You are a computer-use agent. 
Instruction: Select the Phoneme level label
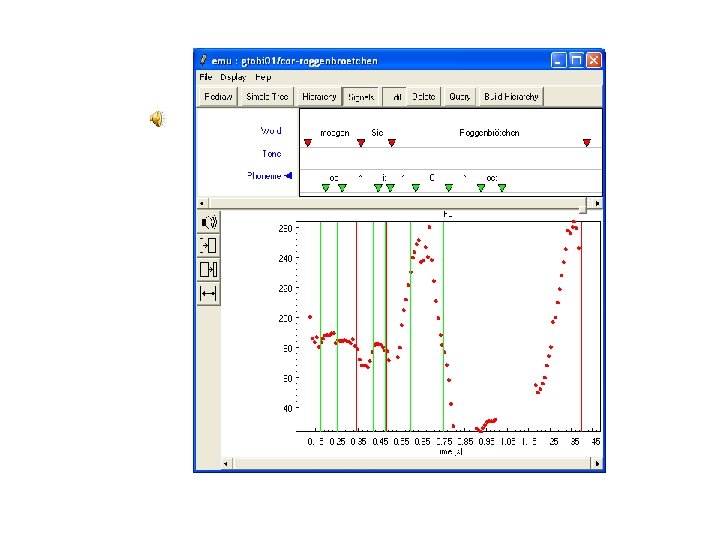(x=264, y=175)
